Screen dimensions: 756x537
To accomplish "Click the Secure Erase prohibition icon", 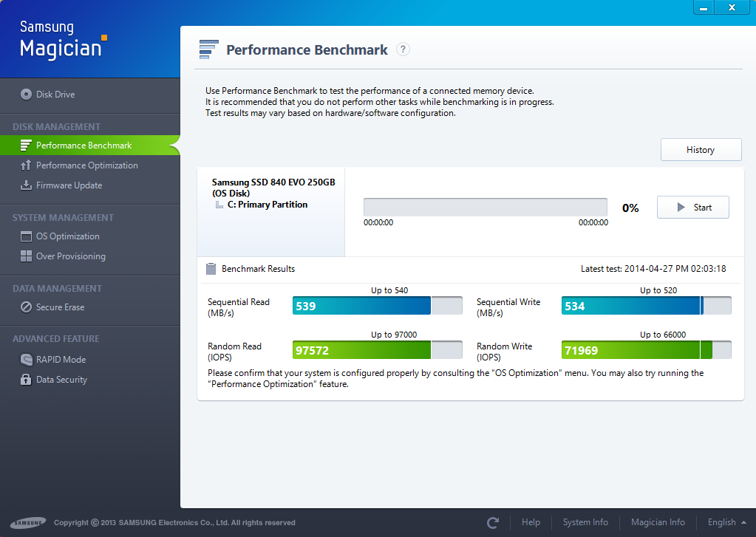I will (26, 307).
